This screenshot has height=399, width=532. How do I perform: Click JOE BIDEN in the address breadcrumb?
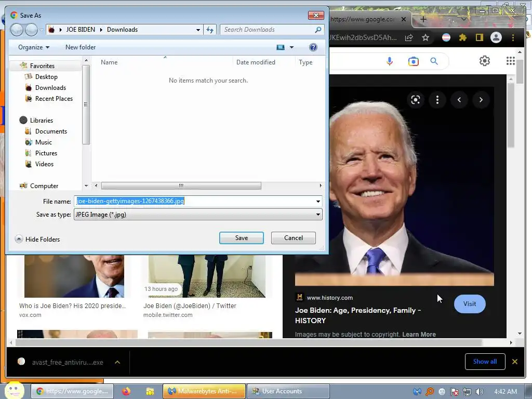click(x=81, y=30)
